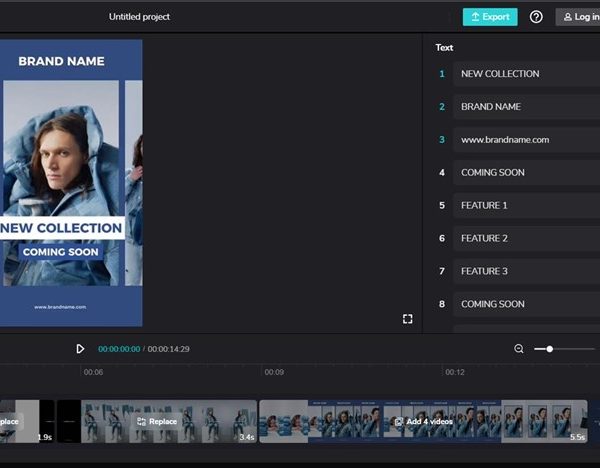Toggle fullscreen preview icon
The image size is (600, 468).
[408, 319]
